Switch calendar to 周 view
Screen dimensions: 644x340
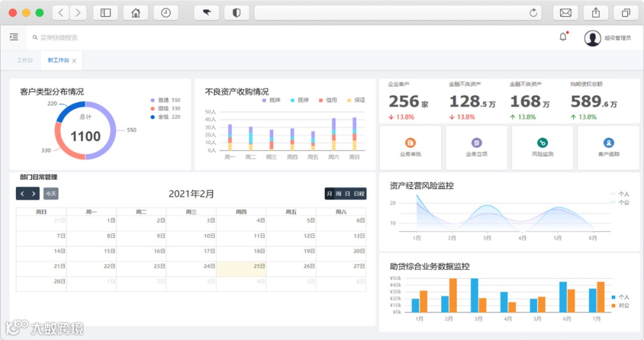tap(339, 194)
